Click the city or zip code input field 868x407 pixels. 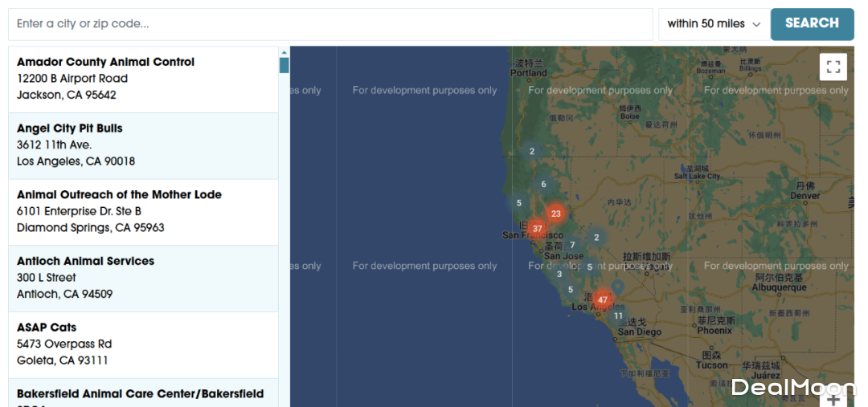[330, 24]
